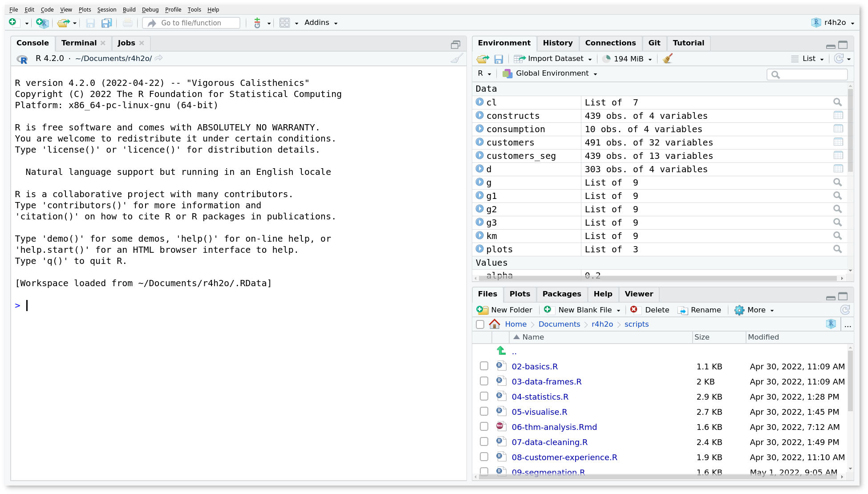Viewport: 868px width, 494px height.
Task: Click the Files pane horizontal scrollbar
Action: (658, 477)
